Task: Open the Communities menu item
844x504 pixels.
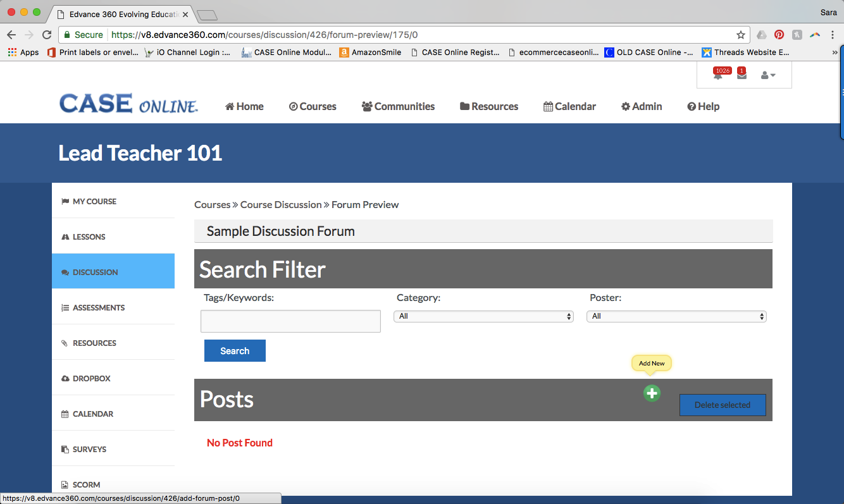Action: [x=398, y=106]
